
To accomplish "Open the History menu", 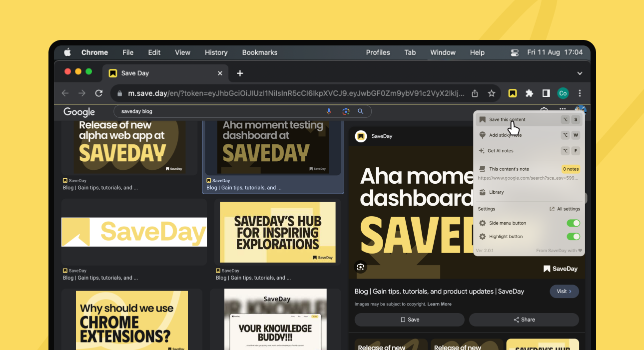I will tap(216, 52).
